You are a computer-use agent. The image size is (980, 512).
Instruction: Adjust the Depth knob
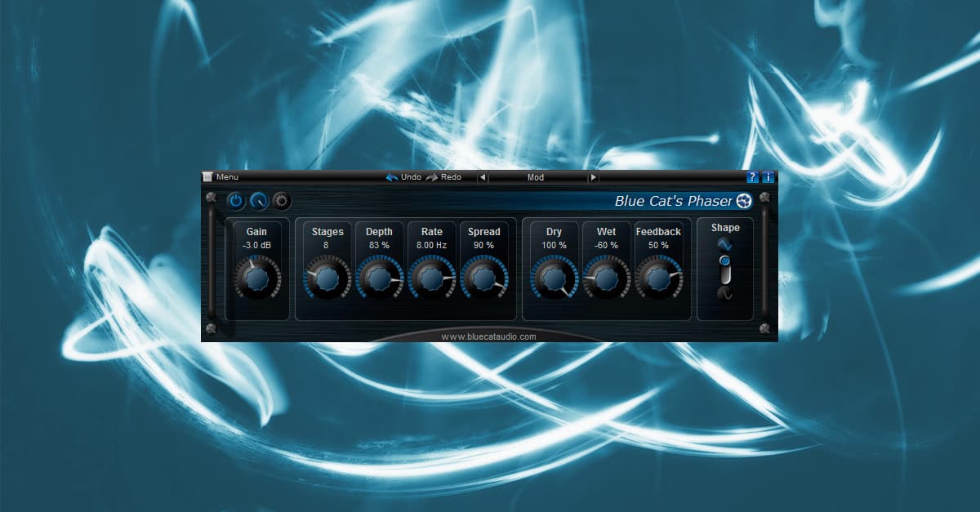tap(379, 279)
